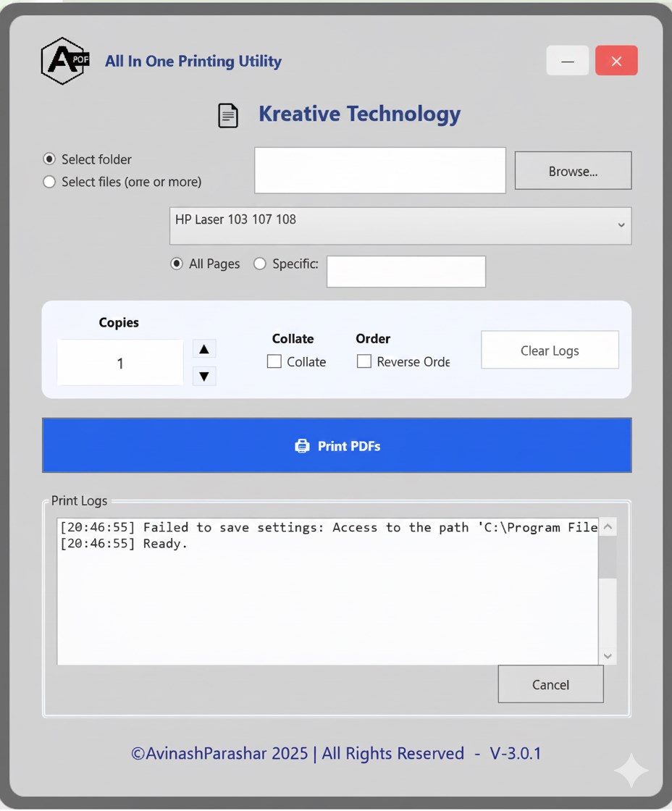
Task: Click Browse to choose a folder
Action: click(x=572, y=170)
